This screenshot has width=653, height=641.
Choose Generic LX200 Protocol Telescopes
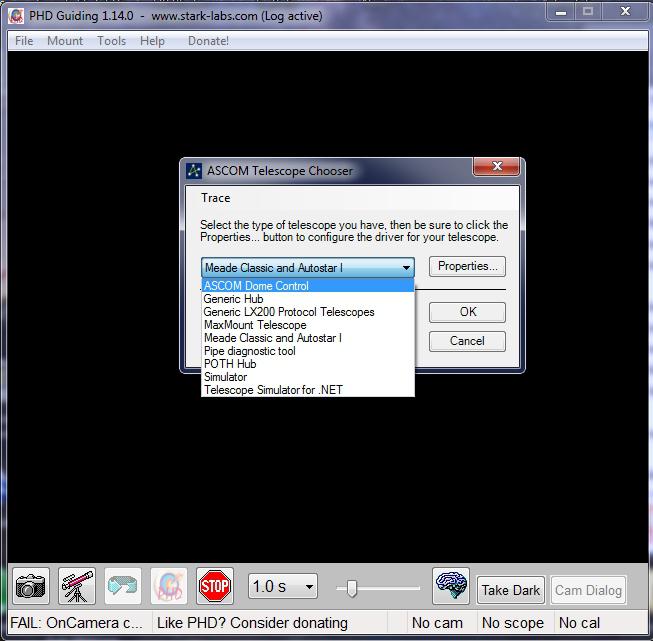point(308,312)
